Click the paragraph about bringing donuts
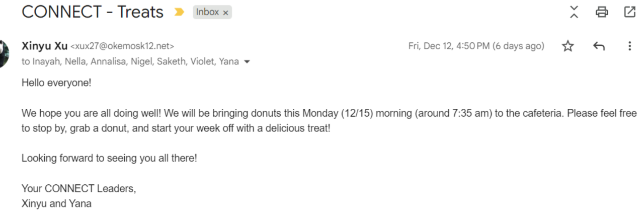Image resolution: width=644 pixels, height=215 pixels. (x=322, y=120)
